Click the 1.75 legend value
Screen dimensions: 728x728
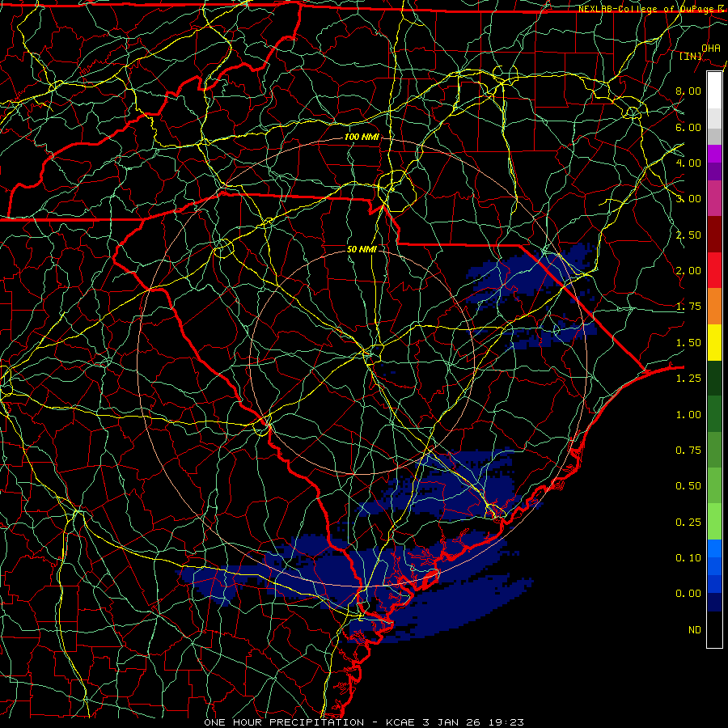tap(688, 307)
